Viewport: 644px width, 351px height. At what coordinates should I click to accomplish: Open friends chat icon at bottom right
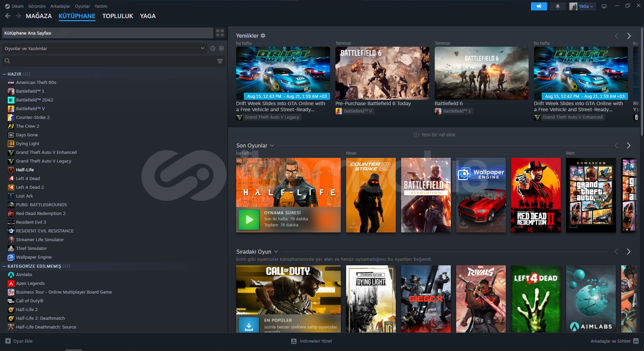pos(636,341)
